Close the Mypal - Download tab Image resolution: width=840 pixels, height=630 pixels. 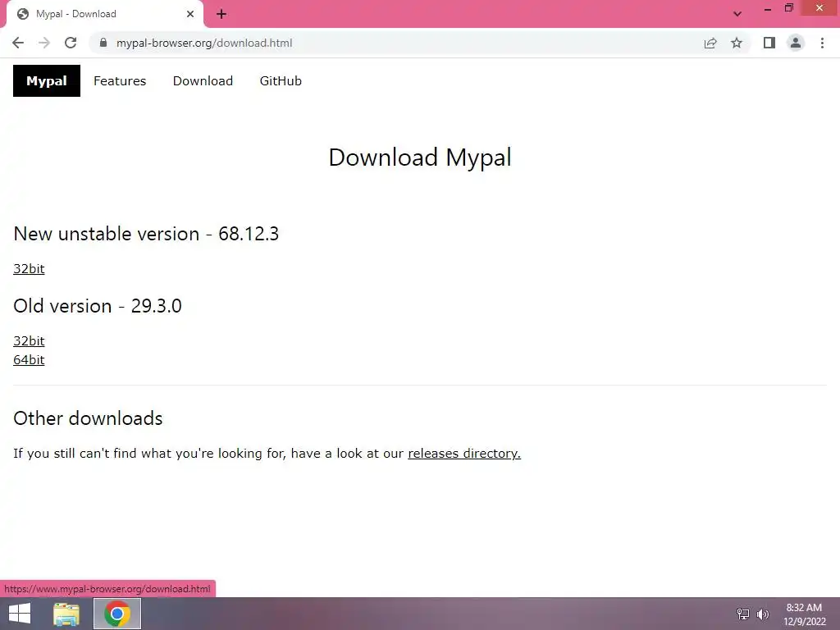click(190, 14)
